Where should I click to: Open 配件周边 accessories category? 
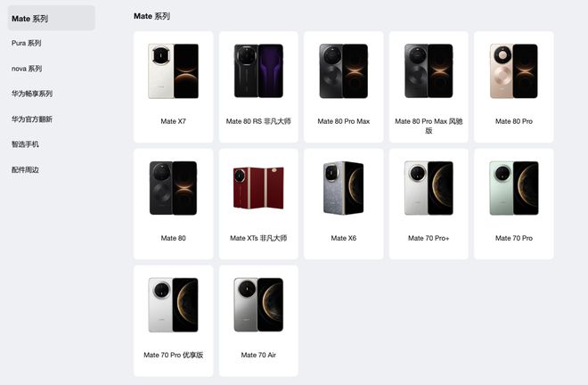[x=25, y=170]
